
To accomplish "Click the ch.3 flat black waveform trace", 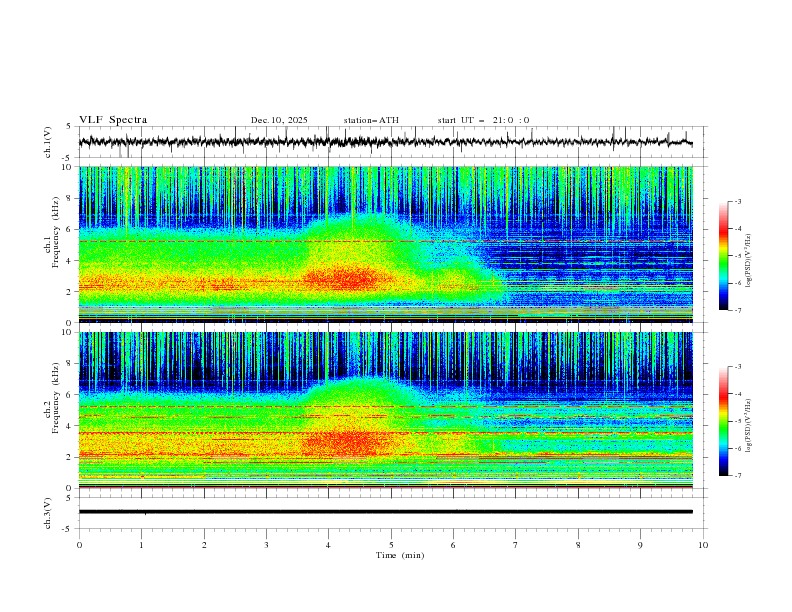I will (x=385, y=512).
